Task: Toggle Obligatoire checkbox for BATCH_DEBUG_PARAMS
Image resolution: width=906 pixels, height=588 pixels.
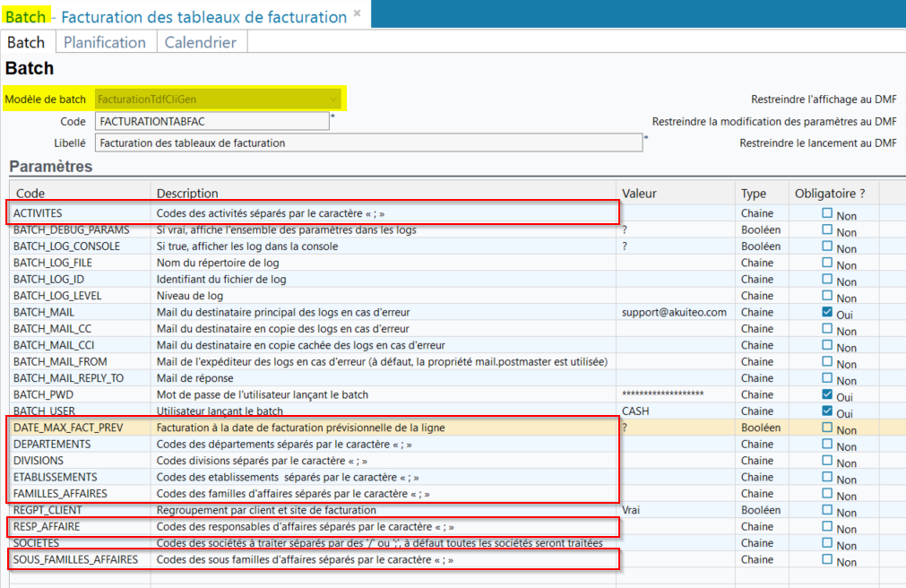Action: coord(827,229)
